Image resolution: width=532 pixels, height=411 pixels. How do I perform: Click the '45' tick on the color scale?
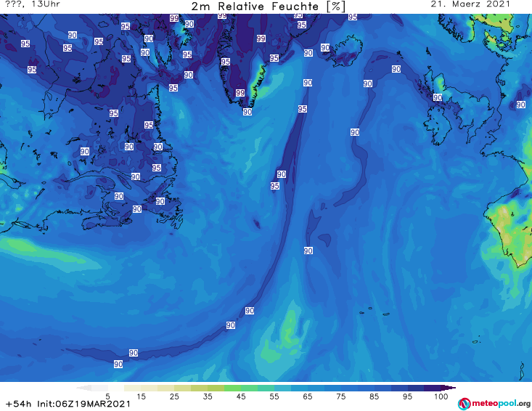(241, 396)
